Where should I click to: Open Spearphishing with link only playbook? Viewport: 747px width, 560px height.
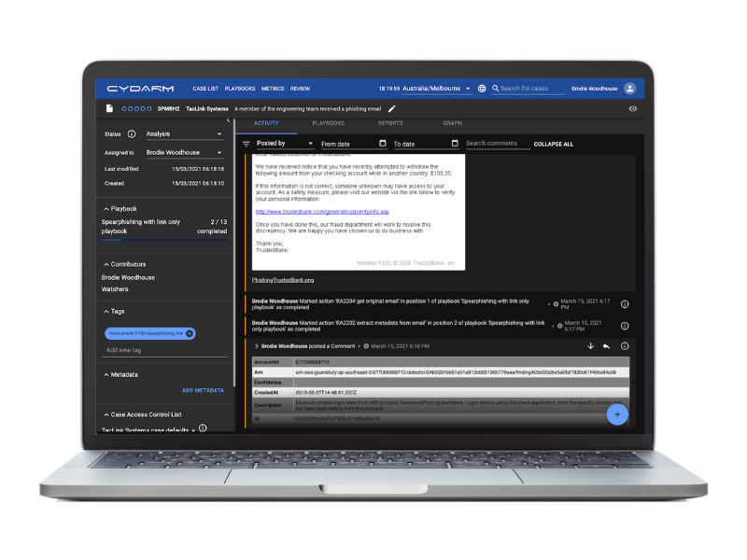point(141,227)
